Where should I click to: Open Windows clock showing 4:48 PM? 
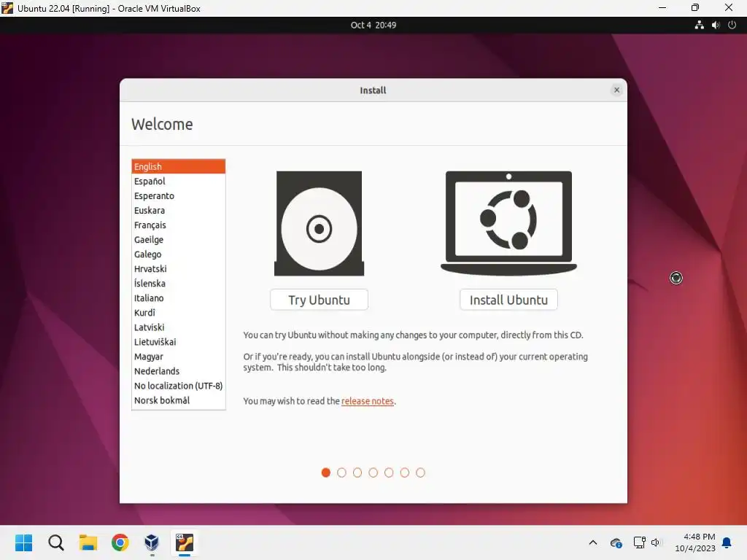tap(695, 542)
